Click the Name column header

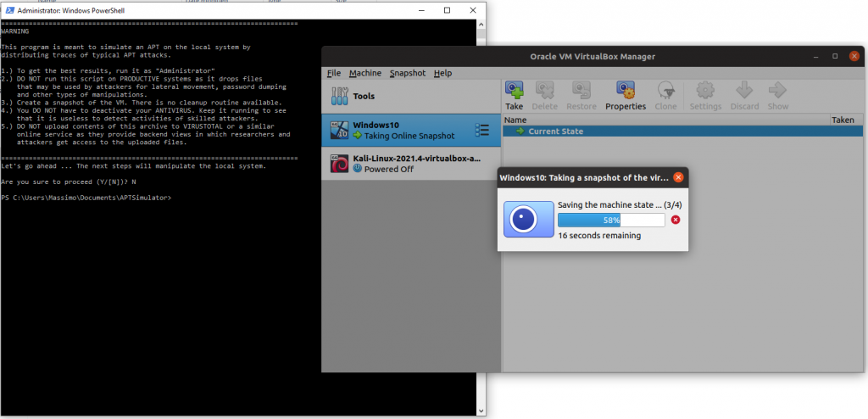tap(666, 120)
